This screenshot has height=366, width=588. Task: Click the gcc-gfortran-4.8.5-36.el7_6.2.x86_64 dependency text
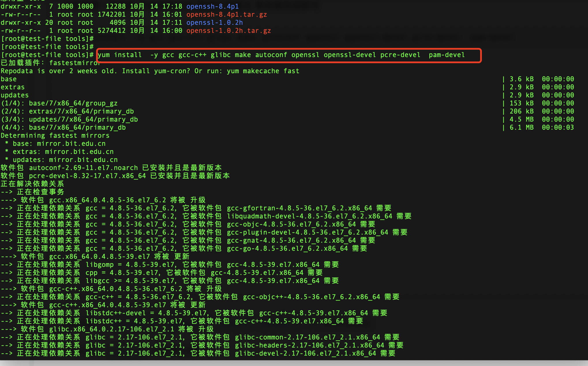coord(299,208)
